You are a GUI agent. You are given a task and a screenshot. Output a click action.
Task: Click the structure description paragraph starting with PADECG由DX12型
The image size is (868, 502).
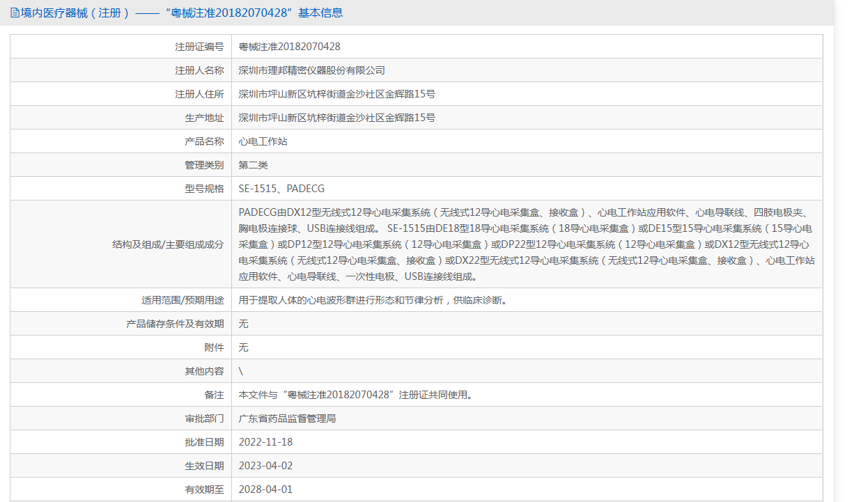pos(527,244)
